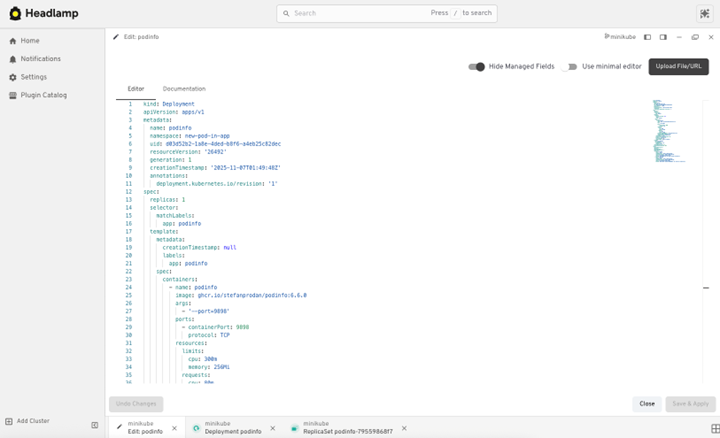Collapse the sidebar with bottom arrow icon
The height and width of the screenshot is (438, 720).
[x=95, y=425]
